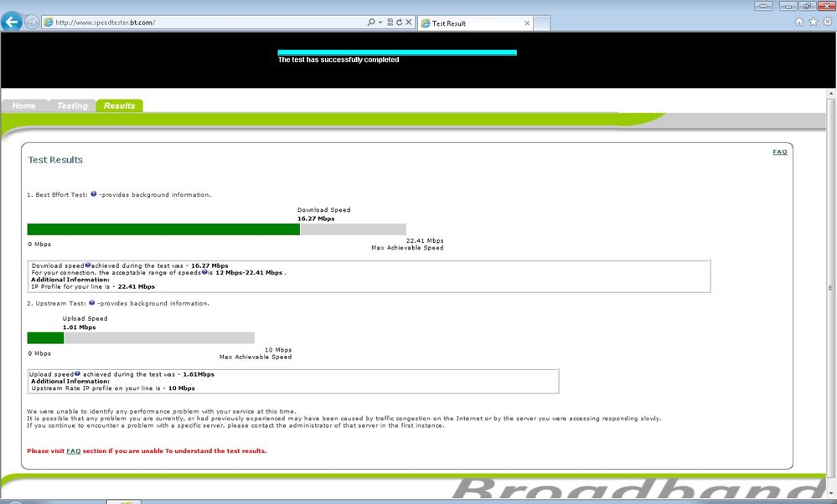Click the vertical scrollbar thumb

pos(831,287)
